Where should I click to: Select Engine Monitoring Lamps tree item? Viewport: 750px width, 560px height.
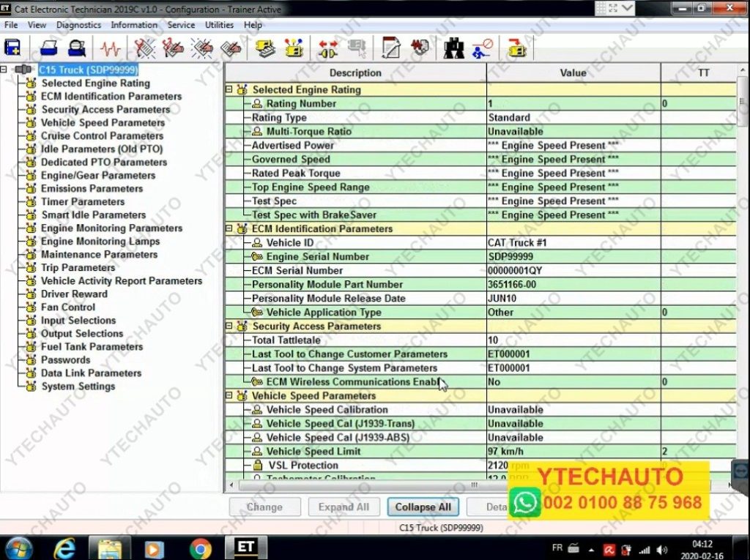tap(100, 242)
